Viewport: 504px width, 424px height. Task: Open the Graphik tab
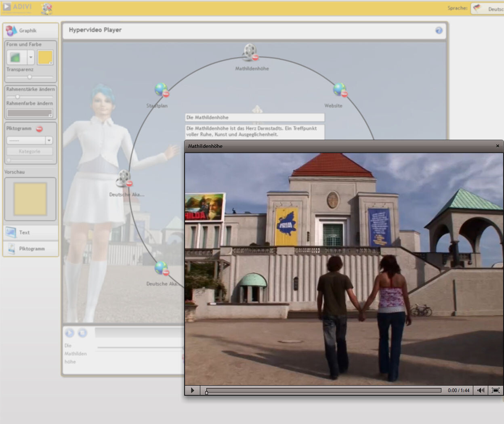[x=31, y=30]
